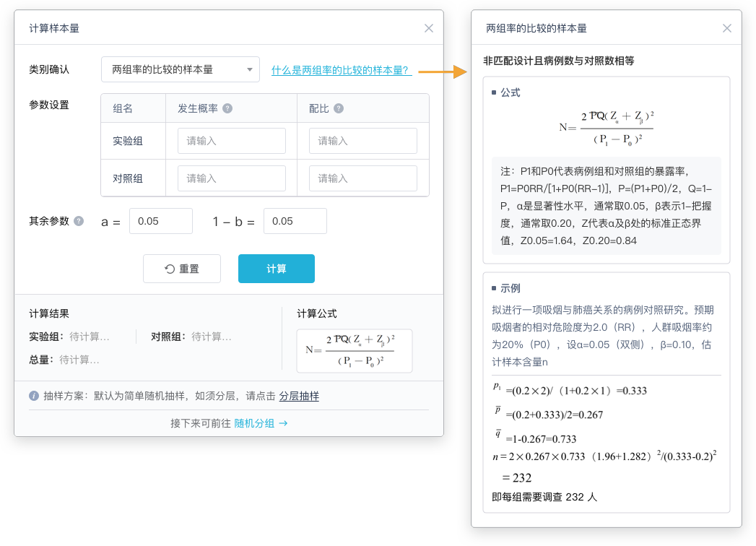
Task: Click help icon next to 其余参数
Action: pyautogui.click(x=79, y=221)
